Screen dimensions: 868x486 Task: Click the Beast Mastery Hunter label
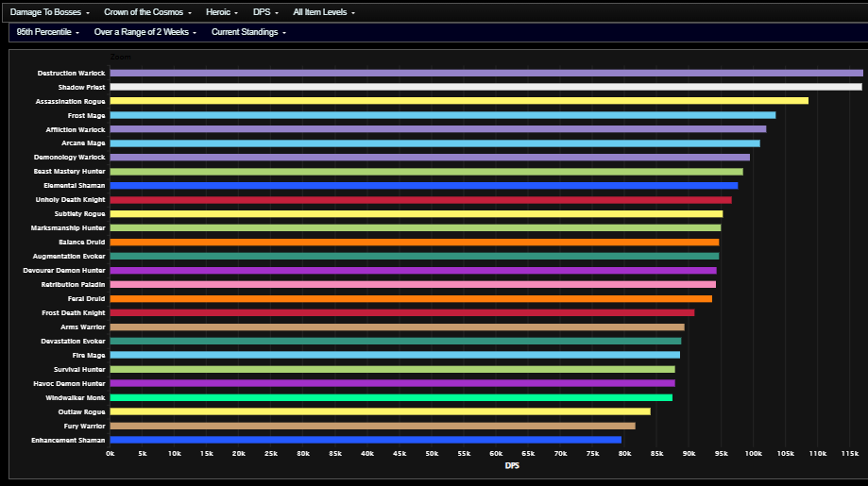[x=69, y=172]
